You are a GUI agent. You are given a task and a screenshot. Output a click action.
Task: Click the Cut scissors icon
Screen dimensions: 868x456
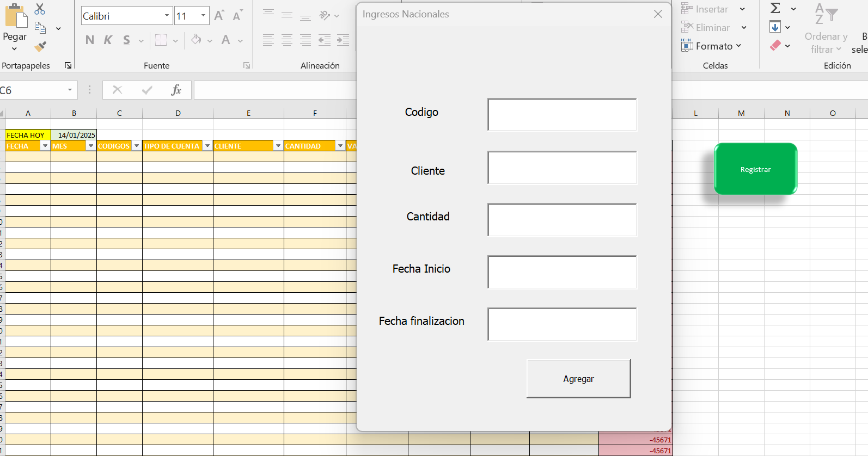pos(40,9)
